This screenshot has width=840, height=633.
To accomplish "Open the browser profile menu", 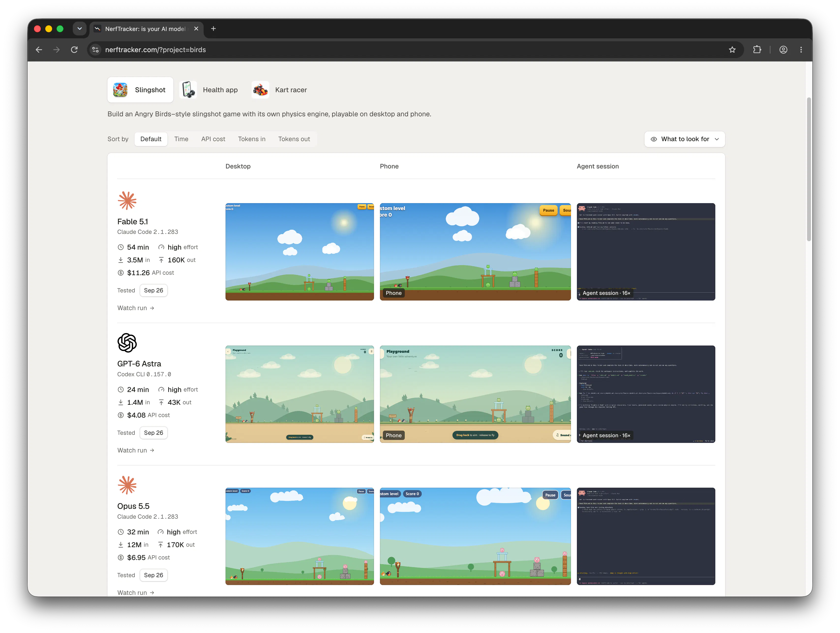I will coord(783,50).
